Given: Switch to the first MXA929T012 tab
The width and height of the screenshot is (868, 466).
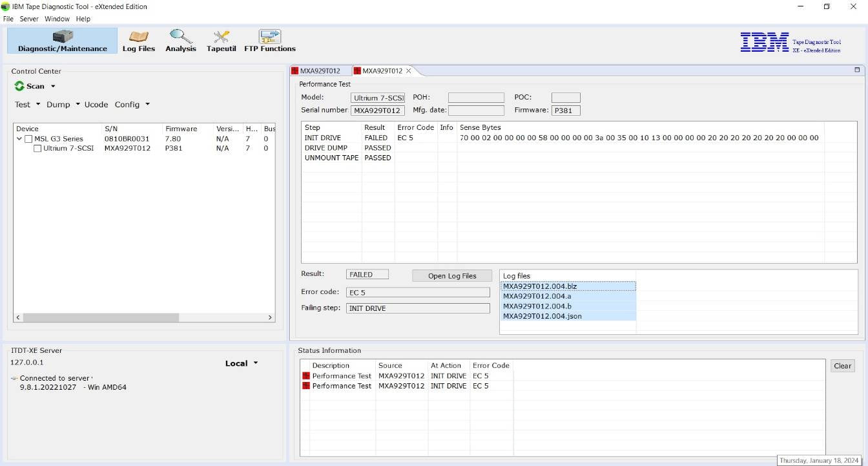Looking at the screenshot, I should 320,71.
